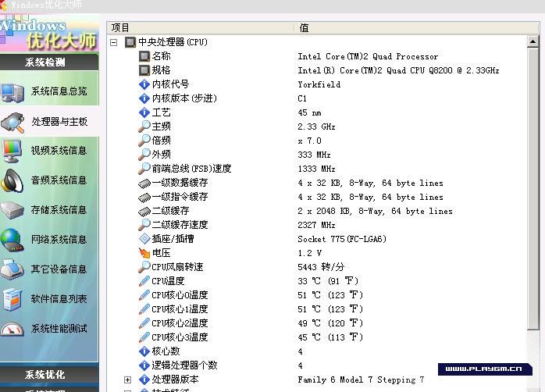Open 软件信息列表 icon
The image size is (545, 392).
click(x=12, y=299)
